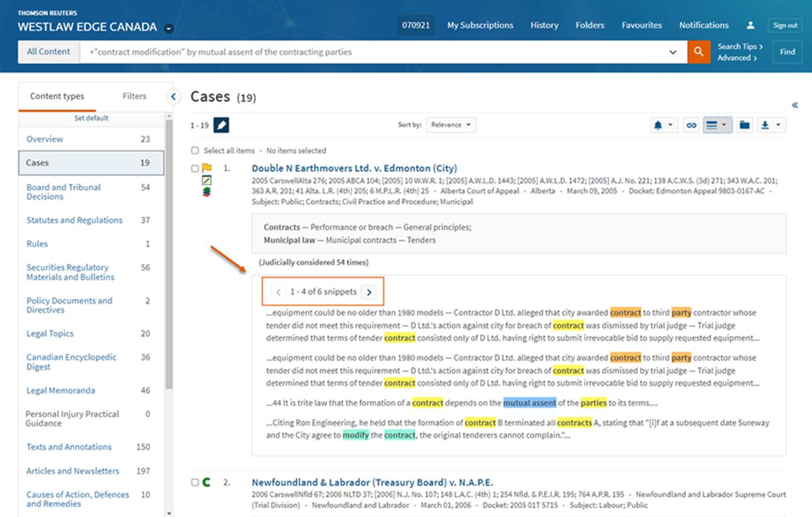Image resolution: width=812 pixels, height=517 pixels.
Task: Open the detail level list view dropdown
Action: (x=717, y=125)
